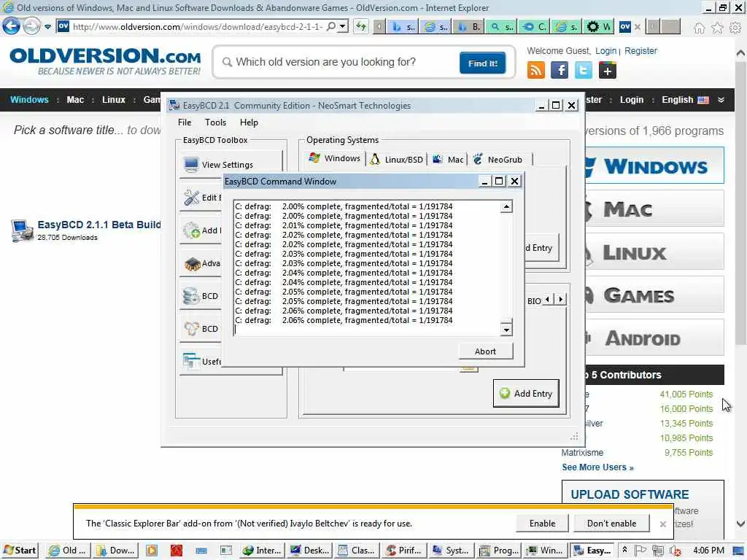Open the RSS feed icon
The image size is (747, 560).
click(536, 71)
